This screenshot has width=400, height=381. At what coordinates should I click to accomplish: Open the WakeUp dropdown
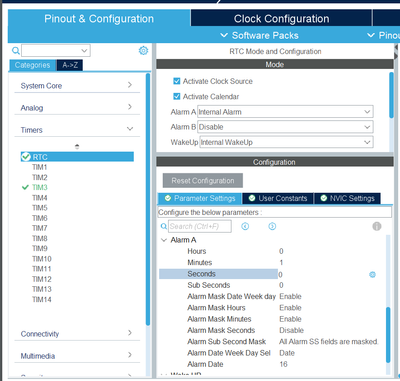pos(286,142)
